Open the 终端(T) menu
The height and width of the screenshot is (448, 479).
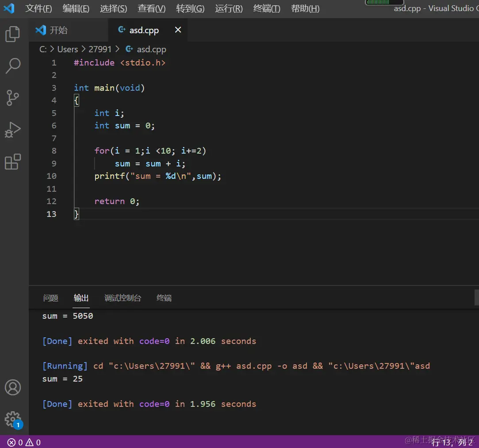[267, 8]
